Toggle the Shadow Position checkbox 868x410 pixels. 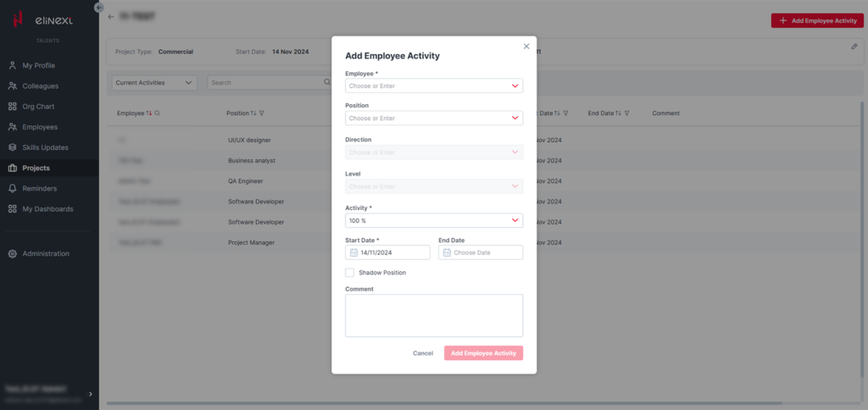pos(350,273)
